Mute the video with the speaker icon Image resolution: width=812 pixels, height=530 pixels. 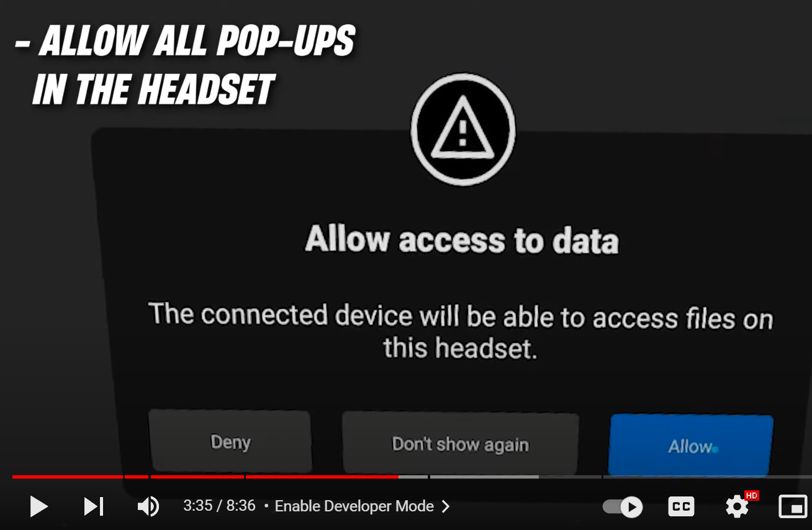148,506
